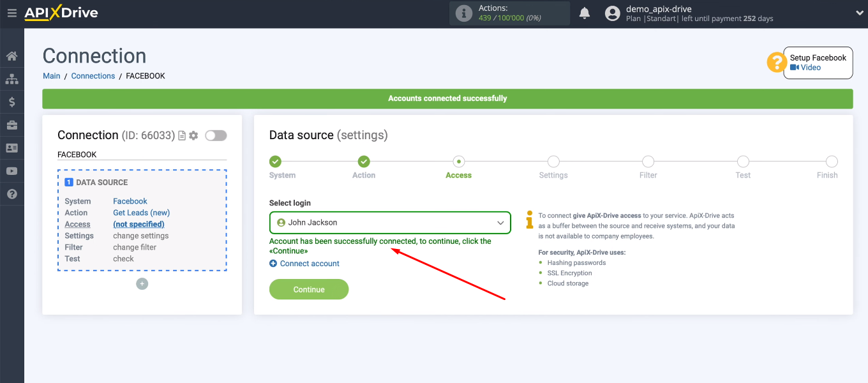Screen dimensions: 868x383
Task: Select the Filter step in the progress bar
Action: pos(648,161)
